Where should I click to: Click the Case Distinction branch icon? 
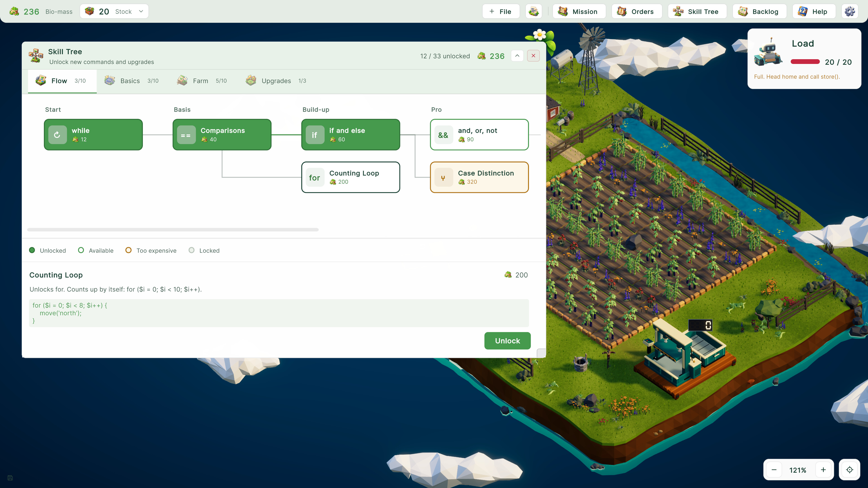(443, 178)
